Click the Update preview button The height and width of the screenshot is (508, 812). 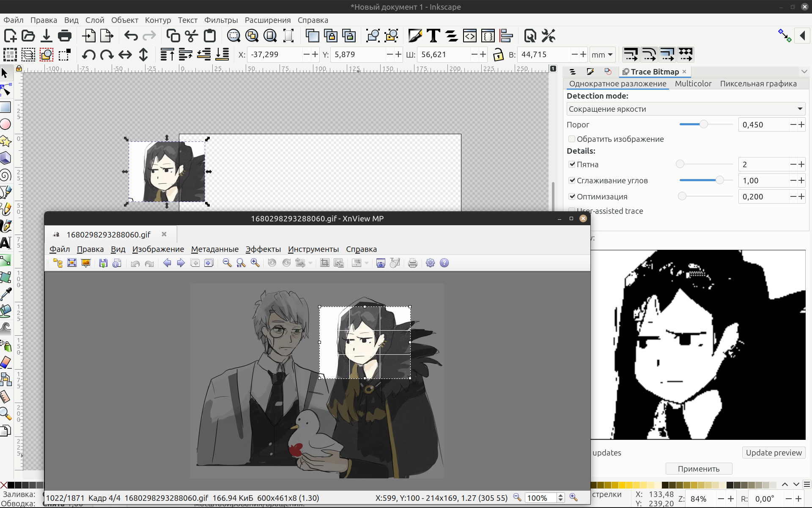click(x=774, y=453)
